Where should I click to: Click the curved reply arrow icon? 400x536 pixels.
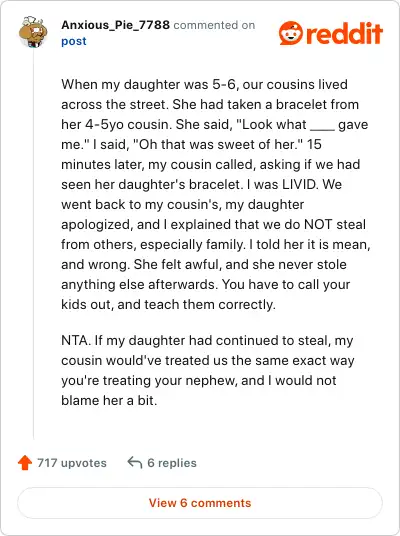pos(135,463)
